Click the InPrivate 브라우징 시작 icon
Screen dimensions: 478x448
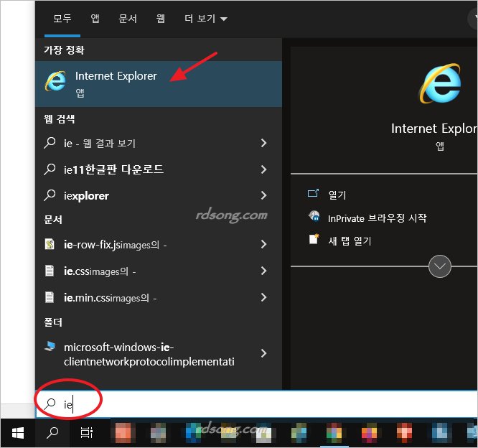314,217
